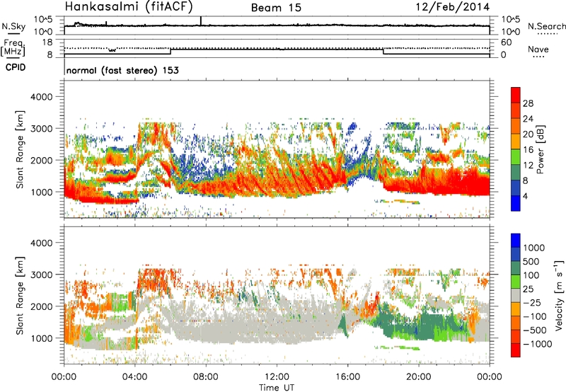
Task: Click the frequency step-up near 06:00
Action: (171, 52)
